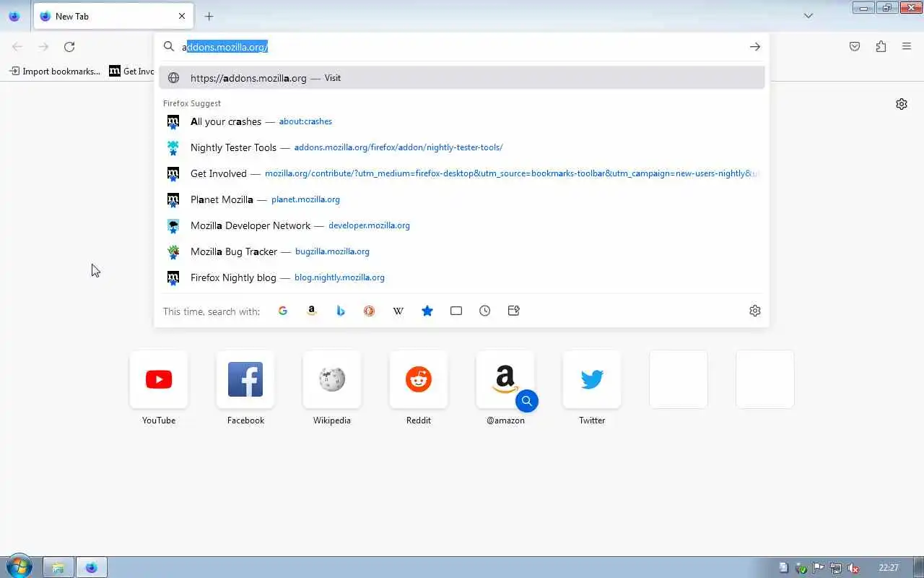Open List all tabs chevron
Screen dimensions: 924x578
[808, 16]
